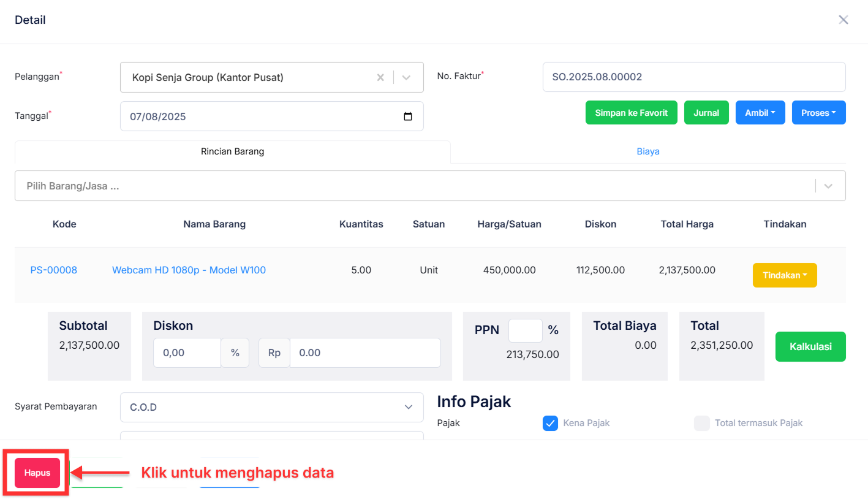
Task: Open the Syarat Pembayaran C.O.D selector
Action: pyautogui.click(x=271, y=407)
